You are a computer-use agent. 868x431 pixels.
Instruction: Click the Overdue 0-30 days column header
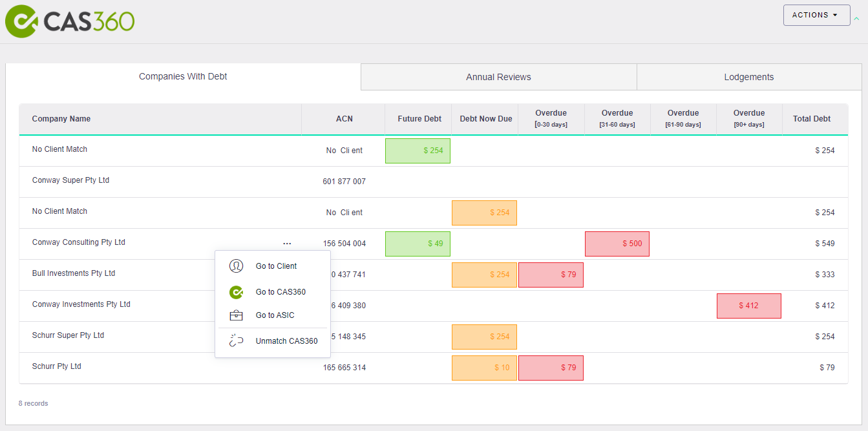pyautogui.click(x=551, y=119)
